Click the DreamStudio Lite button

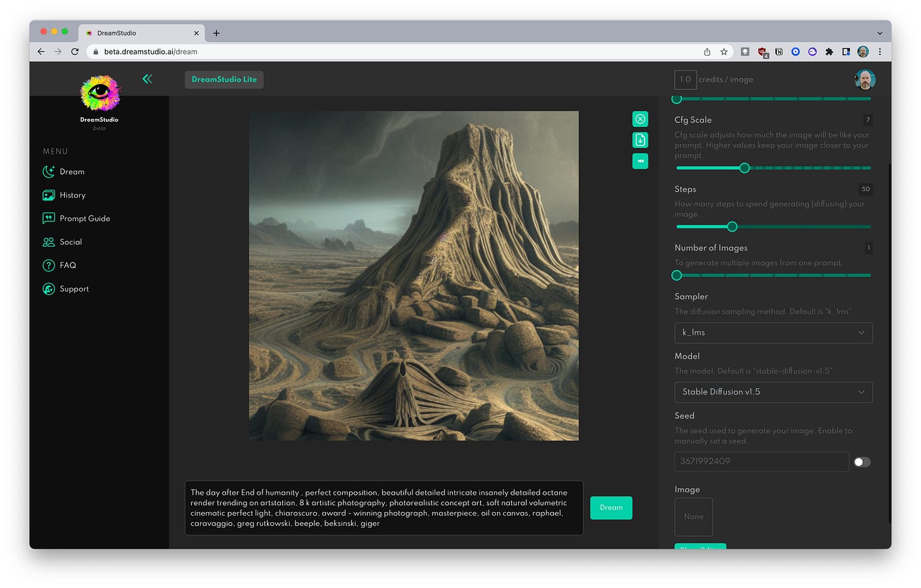[x=223, y=80]
